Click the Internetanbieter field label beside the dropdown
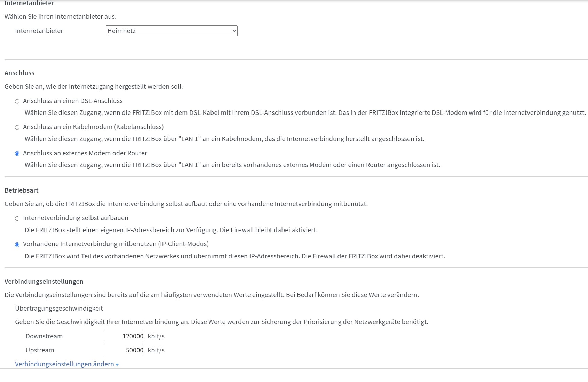Viewport: 588px width, 382px height. (39, 31)
